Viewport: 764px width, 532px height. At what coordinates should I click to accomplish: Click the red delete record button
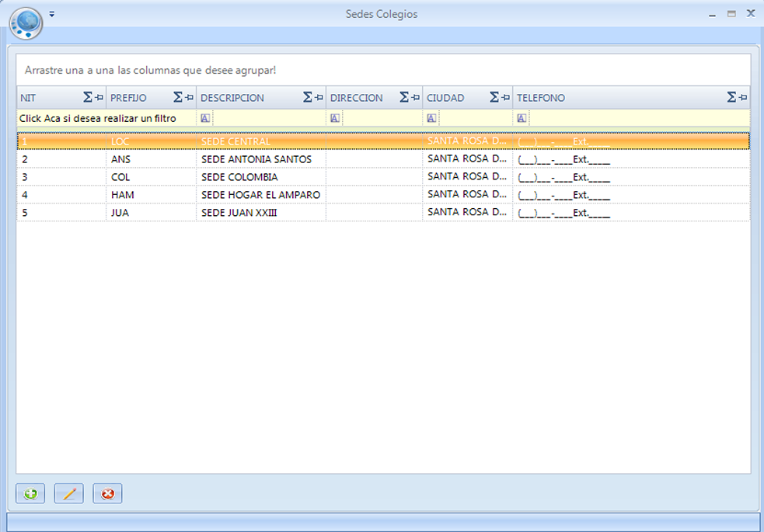pyautogui.click(x=107, y=493)
